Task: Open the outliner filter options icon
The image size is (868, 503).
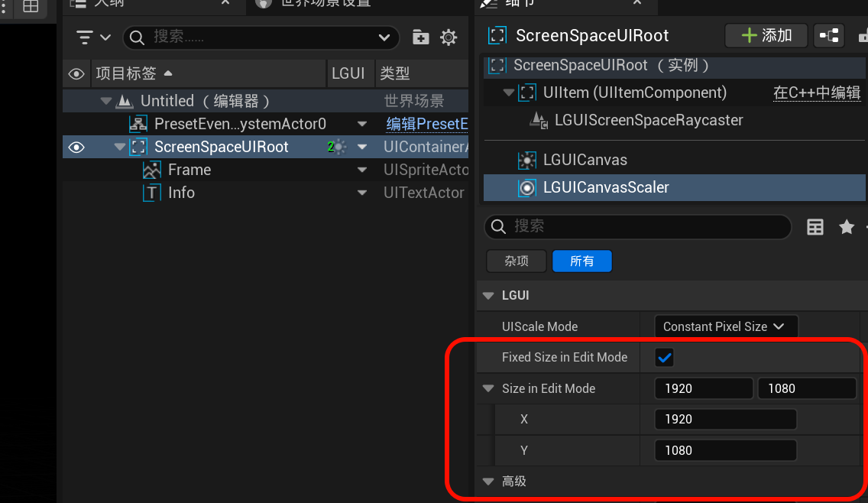Action: point(93,37)
